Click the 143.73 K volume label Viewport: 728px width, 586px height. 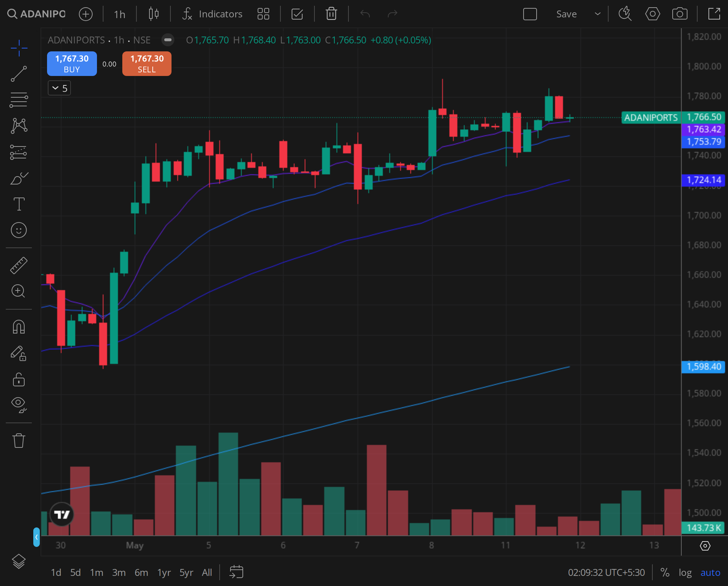tap(703, 528)
